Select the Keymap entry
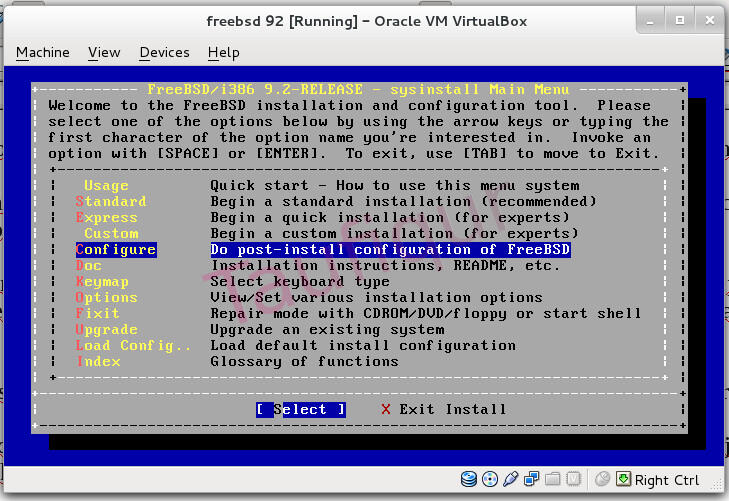This screenshot has width=729, height=501. click(102, 282)
